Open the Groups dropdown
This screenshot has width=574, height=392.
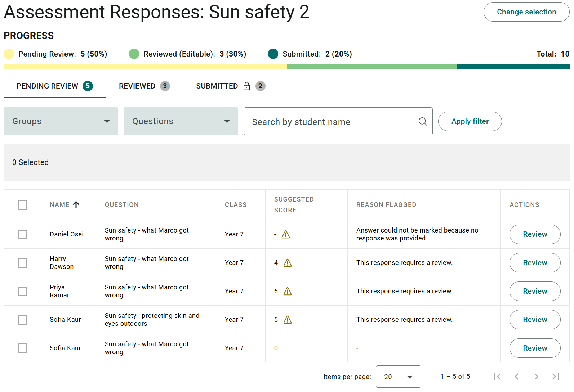point(61,121)
